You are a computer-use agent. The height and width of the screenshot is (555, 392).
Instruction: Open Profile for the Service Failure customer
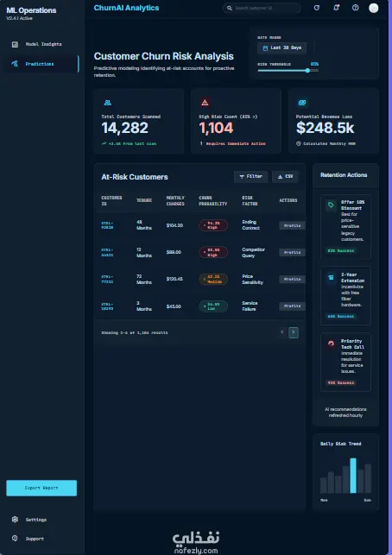[292, 306]
